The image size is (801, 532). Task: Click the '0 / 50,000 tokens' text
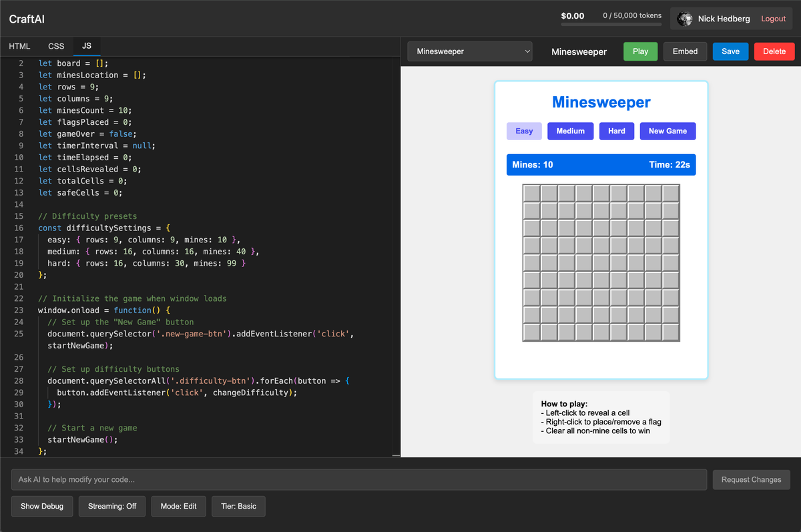click(x=632, y=15)
